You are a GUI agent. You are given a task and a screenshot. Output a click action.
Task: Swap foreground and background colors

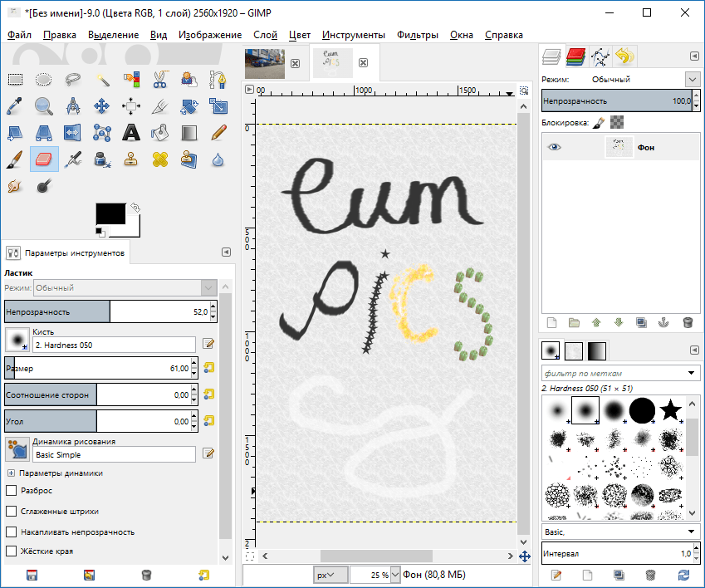[x=135, y=207]
